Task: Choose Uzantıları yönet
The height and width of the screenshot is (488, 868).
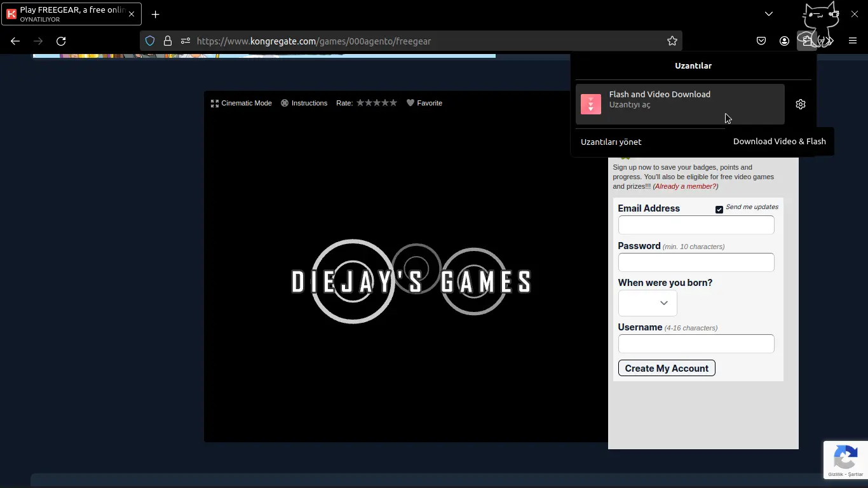Action: (x=611, y=142)
